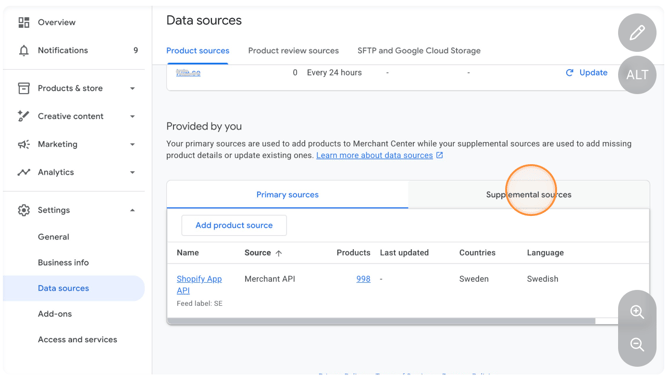
Task: Click the Sweden country cell
Action: point(474,279)
